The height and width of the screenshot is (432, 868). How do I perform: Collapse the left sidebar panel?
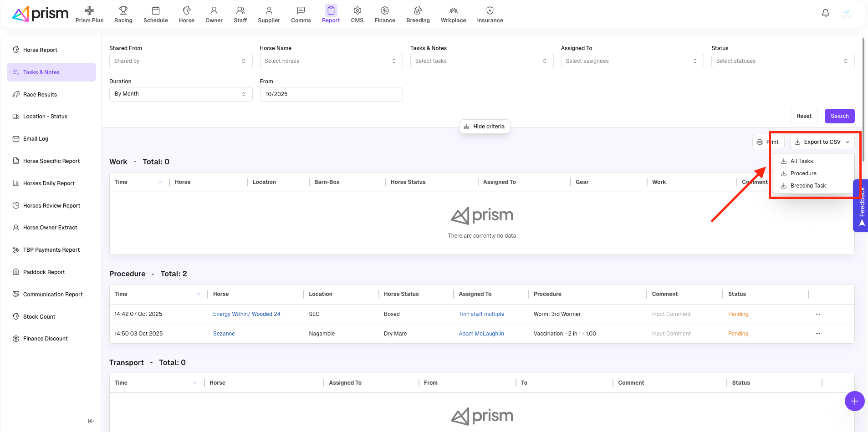[91, 421]
